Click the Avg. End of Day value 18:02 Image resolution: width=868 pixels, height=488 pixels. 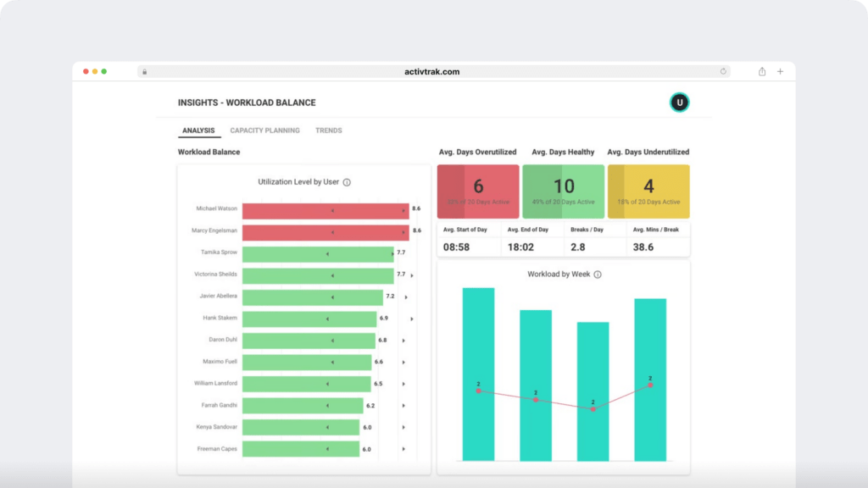click(521, 247)
